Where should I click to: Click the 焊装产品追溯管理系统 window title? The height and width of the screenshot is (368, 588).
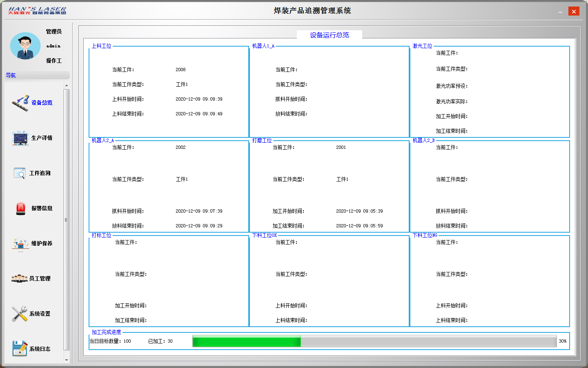click(x=312, y=11)
